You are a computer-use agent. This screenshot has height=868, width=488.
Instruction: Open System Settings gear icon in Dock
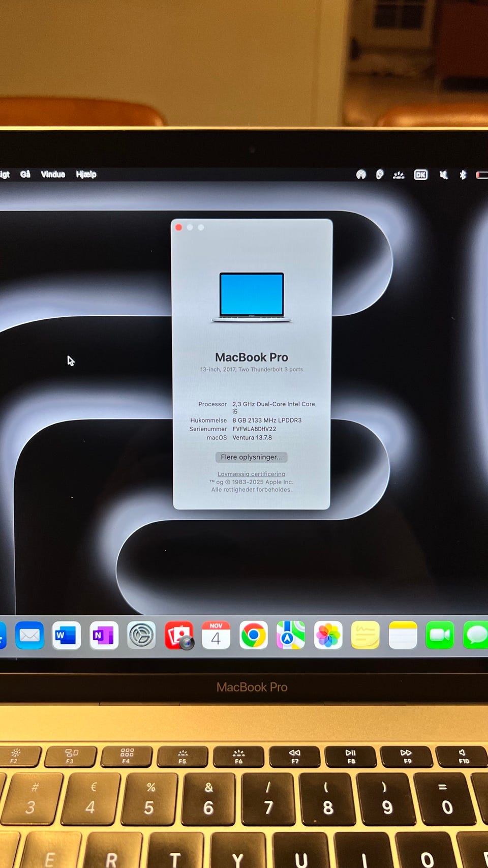pos(141,635)
